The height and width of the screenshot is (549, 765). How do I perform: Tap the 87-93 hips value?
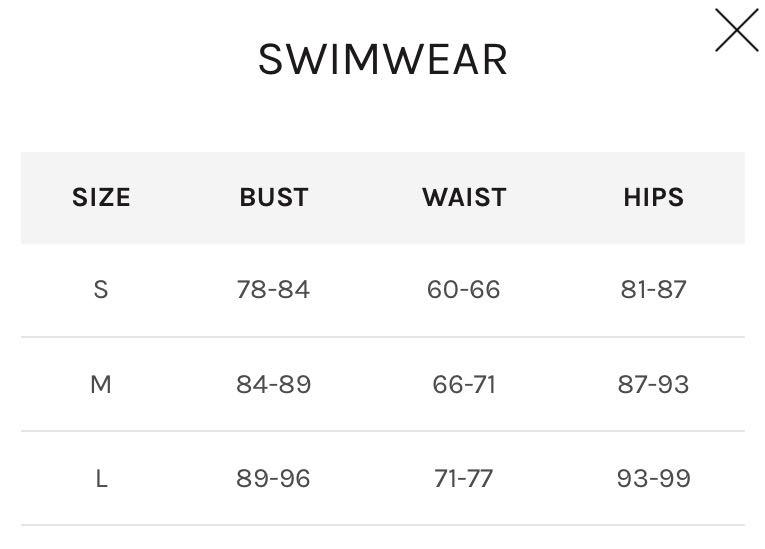653,384
